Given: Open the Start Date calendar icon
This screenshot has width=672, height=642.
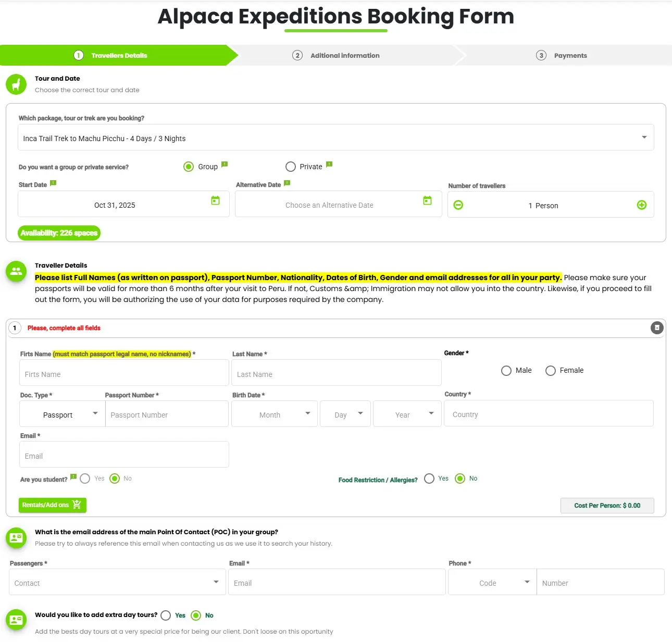Looking at the screenshot, I should [215, 200].
